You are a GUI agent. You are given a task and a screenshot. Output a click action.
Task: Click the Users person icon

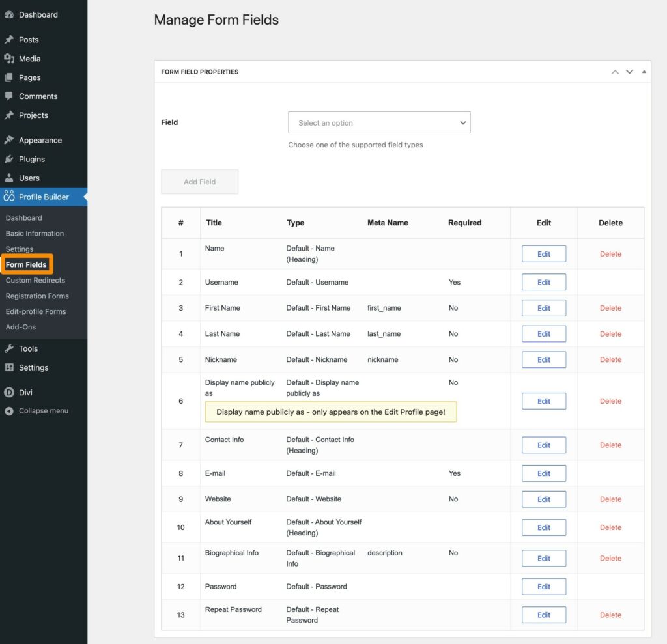click(9, 178)
